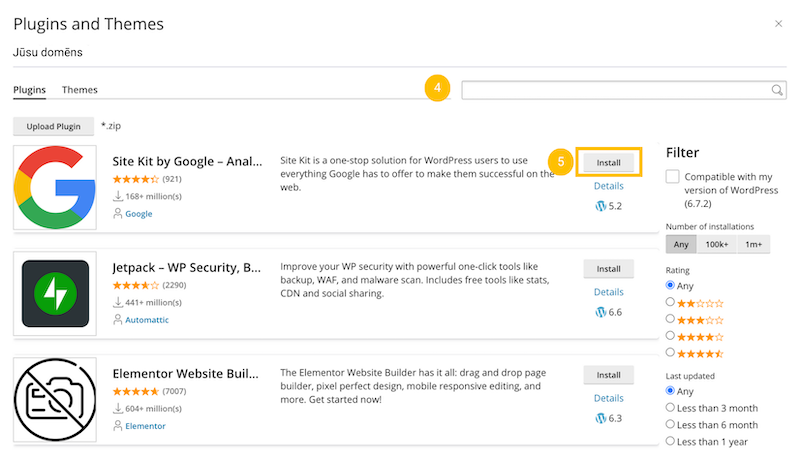Close the Plugins and Themes dialog

click(x=779, y=23)
